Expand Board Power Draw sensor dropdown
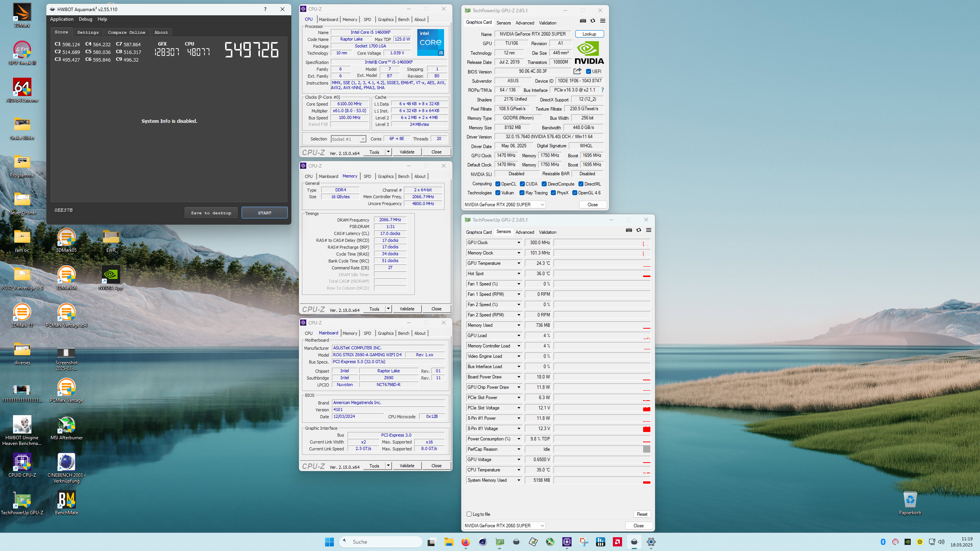 click(x=519, y=377)
